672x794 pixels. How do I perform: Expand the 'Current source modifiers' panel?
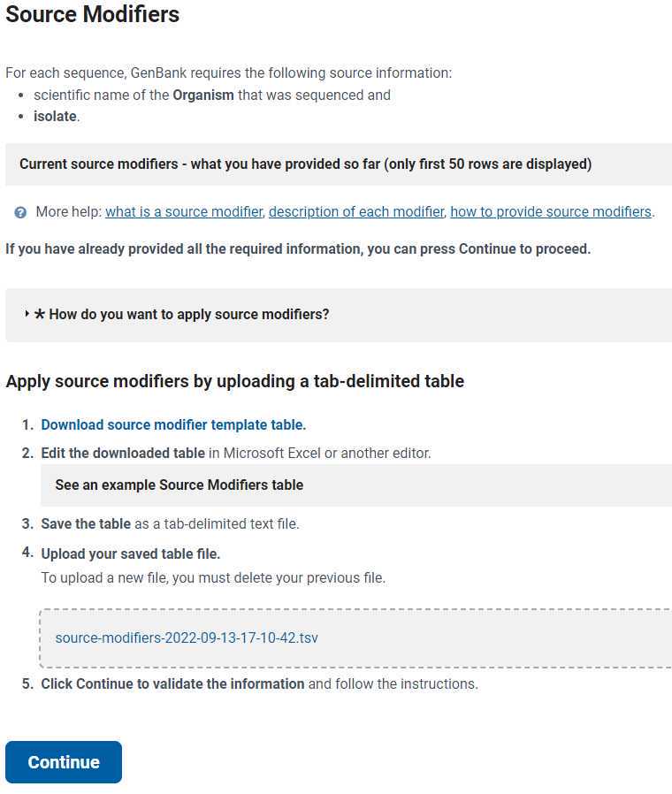pos(339,164)
